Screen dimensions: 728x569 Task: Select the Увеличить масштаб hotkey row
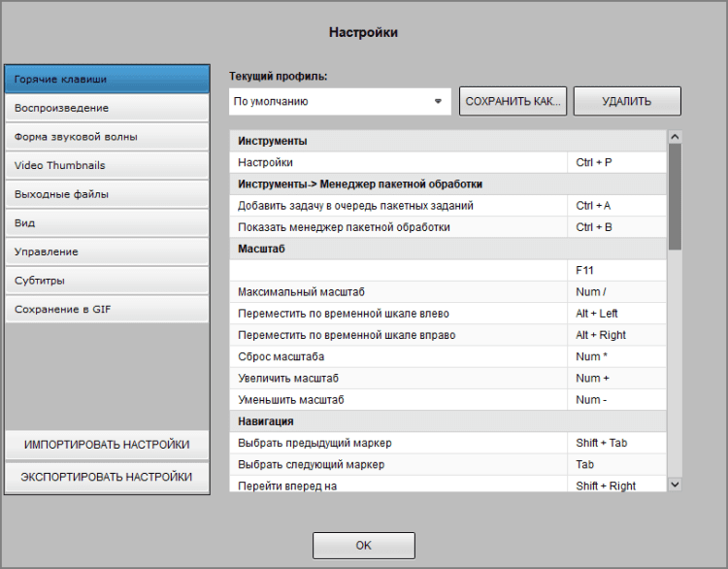[x=398, y=379]
